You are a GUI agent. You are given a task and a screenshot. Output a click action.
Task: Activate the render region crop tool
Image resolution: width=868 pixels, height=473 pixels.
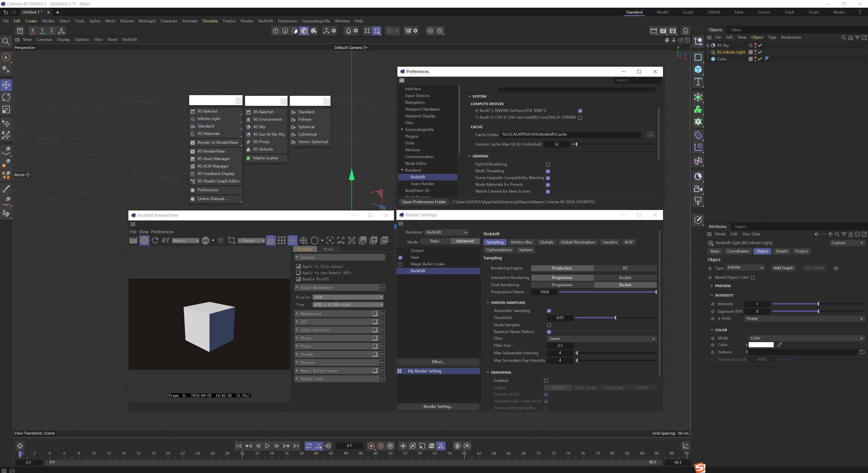click(x=232, y=240)
